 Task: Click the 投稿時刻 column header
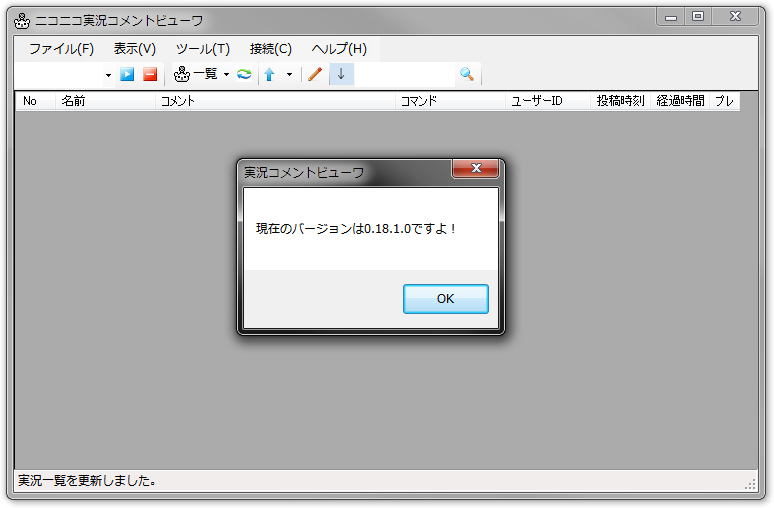[x=620, y=101]
